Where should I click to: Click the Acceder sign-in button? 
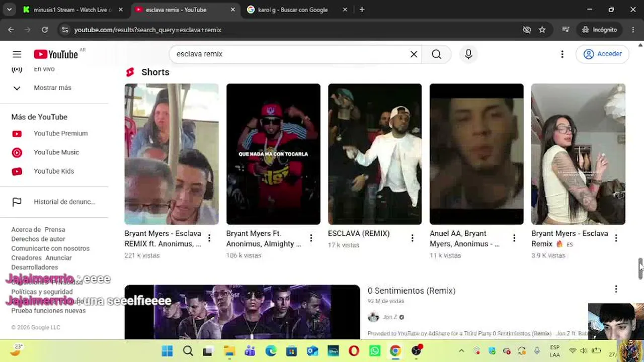tap(603, 54)
